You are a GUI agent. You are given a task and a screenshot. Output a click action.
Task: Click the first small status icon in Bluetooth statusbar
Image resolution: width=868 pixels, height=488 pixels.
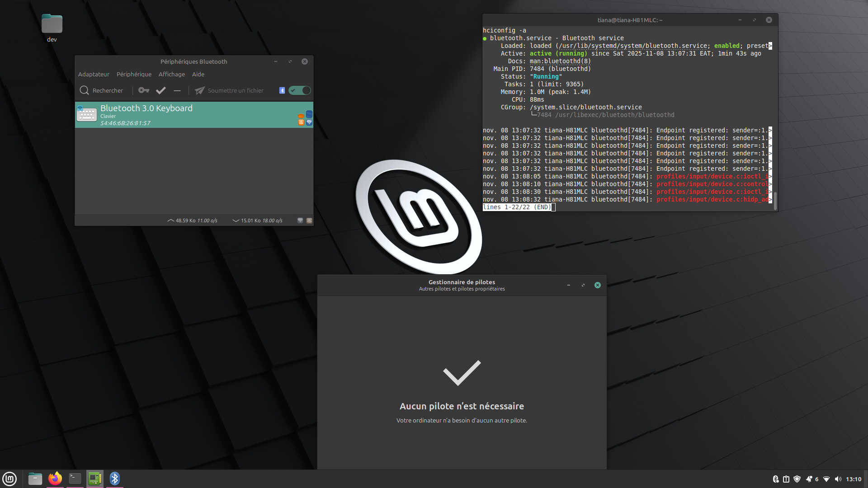300,221
